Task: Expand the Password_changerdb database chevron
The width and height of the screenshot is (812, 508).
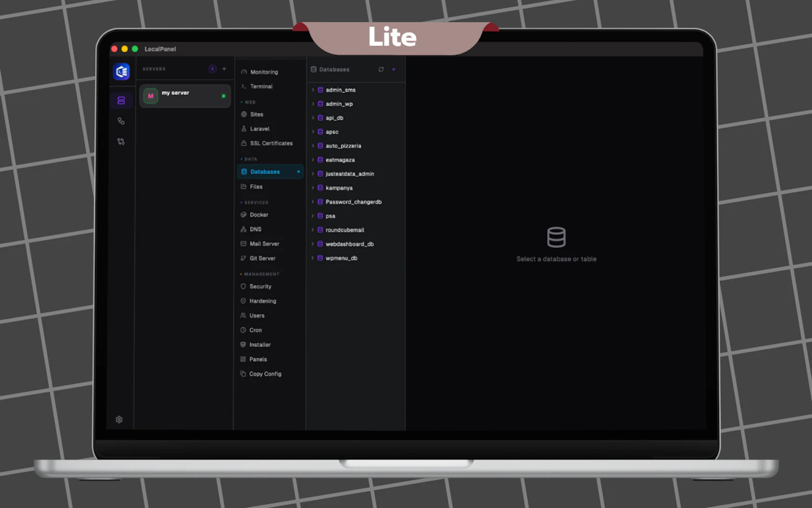Action: click(313, 202)
